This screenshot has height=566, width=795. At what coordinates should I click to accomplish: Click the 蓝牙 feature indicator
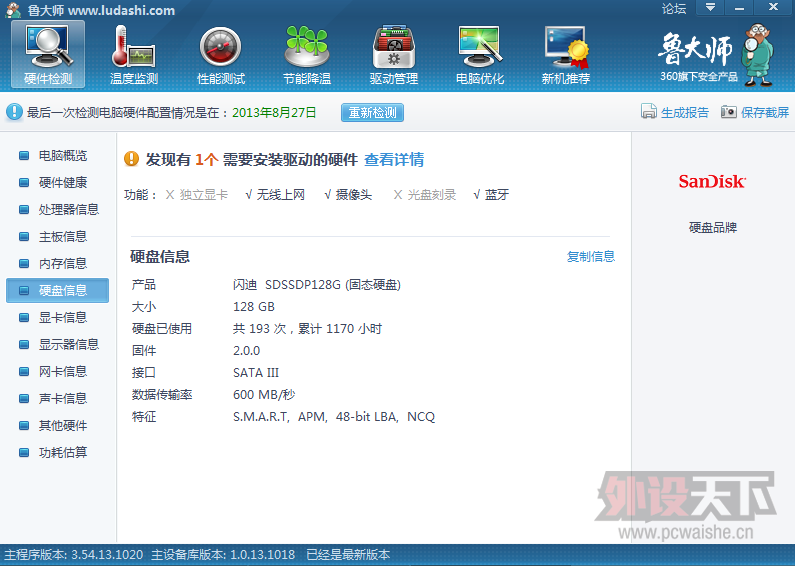pos(491,195)
